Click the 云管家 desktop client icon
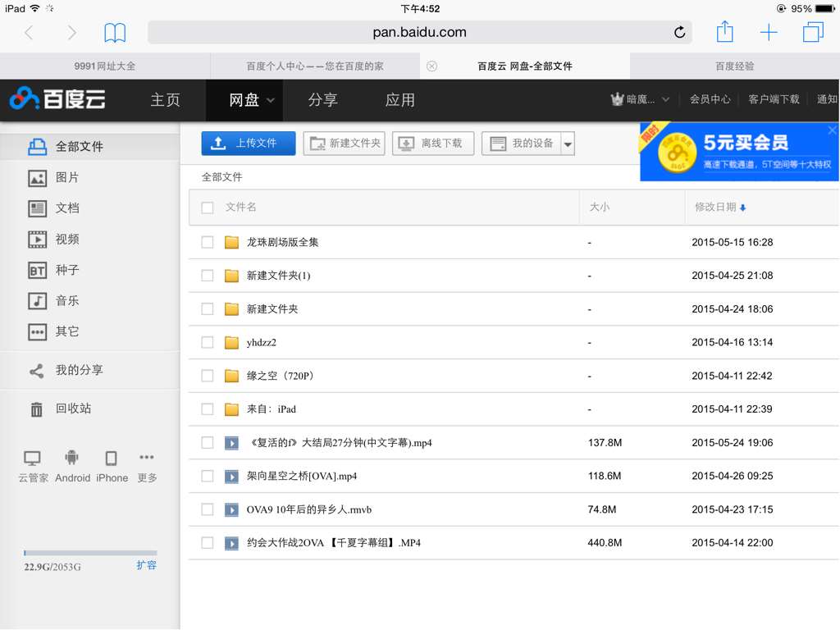Image resolution: width=840 pixels, height=630 pixels. click(x=32, y=458)
